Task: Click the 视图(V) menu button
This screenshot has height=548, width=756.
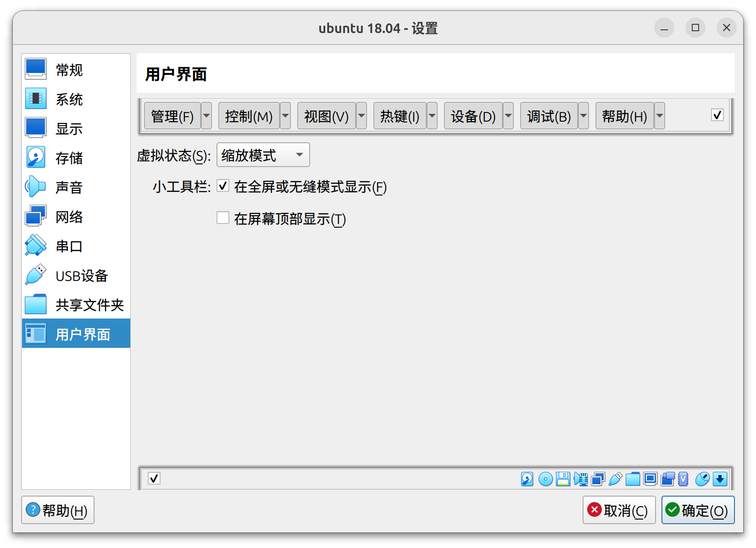Action: [x=326, y=116]
